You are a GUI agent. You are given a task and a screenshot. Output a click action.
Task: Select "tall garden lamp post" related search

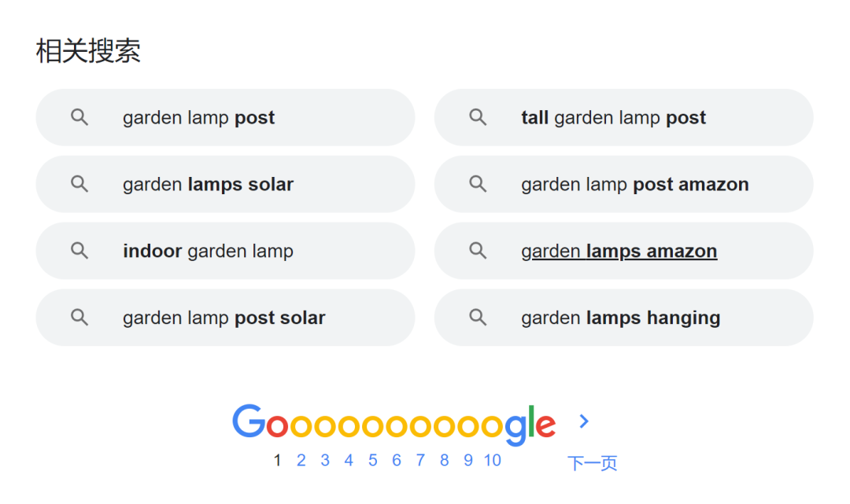pos(613,118)
